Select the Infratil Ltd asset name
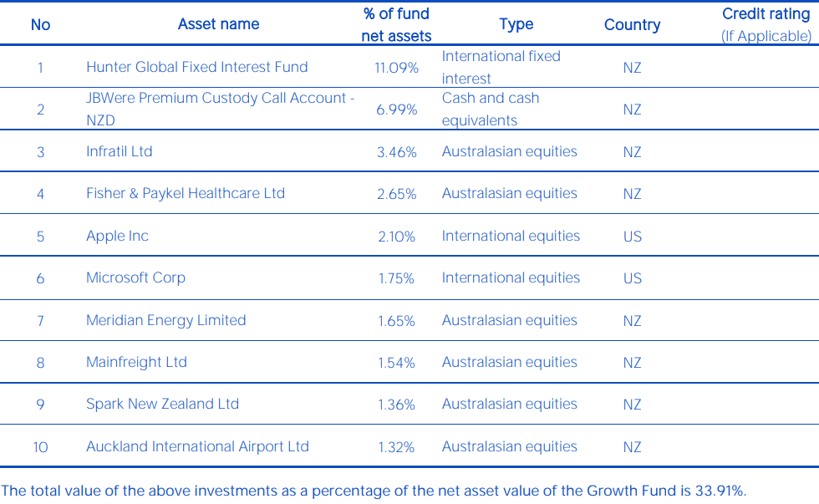This screenshot has width=819, height=504. point(120,152)
